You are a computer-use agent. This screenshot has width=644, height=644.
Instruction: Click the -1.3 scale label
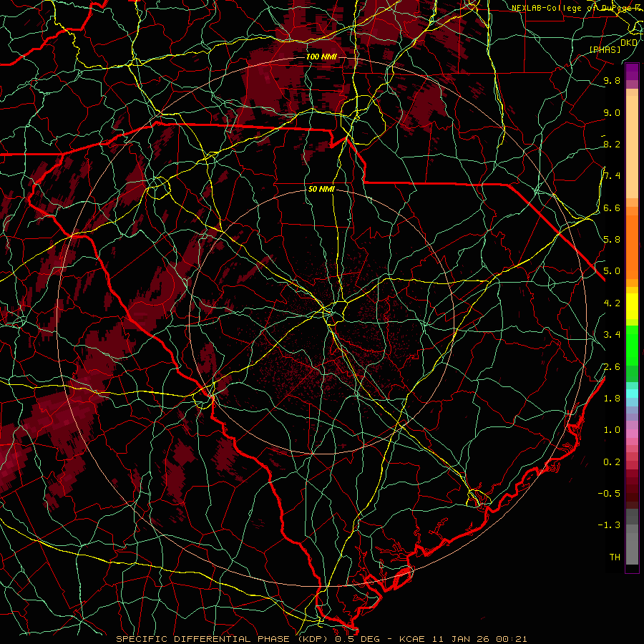coord(609,525)
